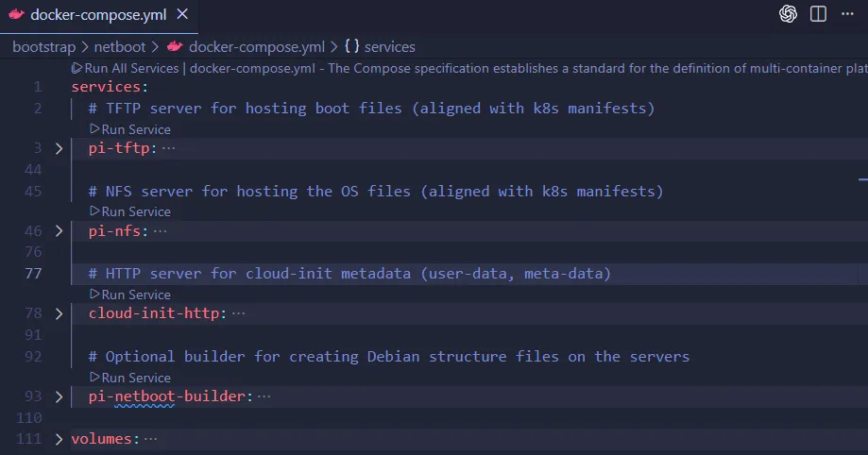Expand the folded cloud-init-http section
The image size is (868, 455).
(x=59, y=313)
